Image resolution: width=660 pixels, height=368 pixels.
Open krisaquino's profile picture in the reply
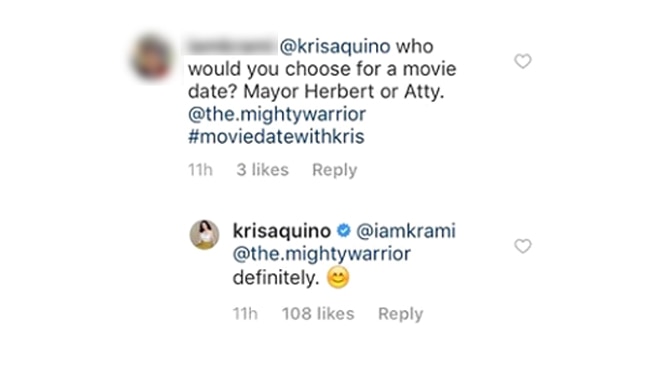(205, 235)
